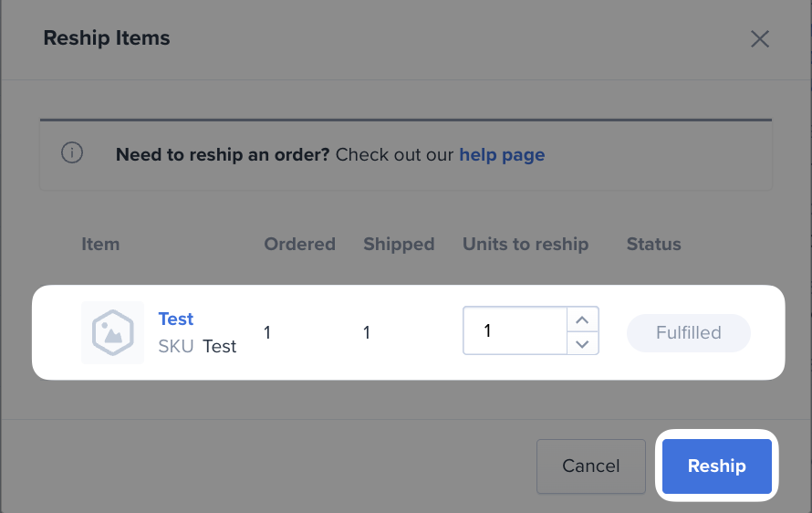The height and width of the screenshot is (513, 812).
Task: Select the shipped quantity value for Test
Action: pos(367,332)
